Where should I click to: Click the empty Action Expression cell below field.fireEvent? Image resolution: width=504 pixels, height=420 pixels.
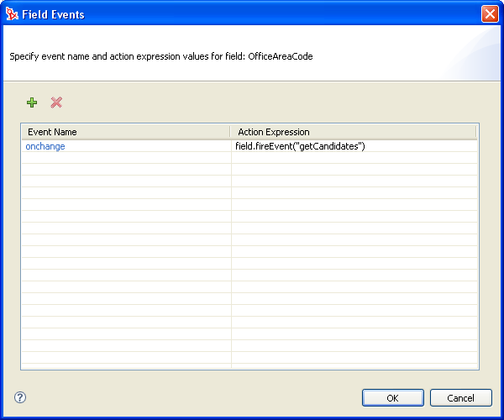coord(353,158)
